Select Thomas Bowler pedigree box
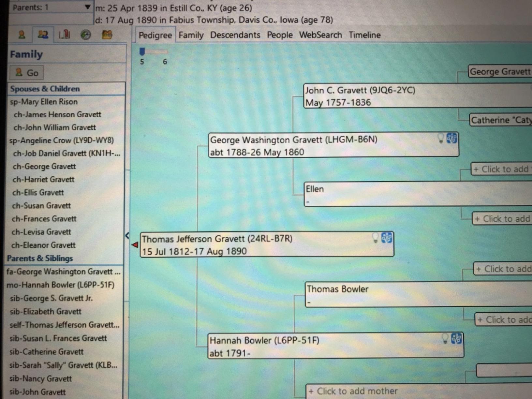This screenshot has height=399, width=532. 419,295
